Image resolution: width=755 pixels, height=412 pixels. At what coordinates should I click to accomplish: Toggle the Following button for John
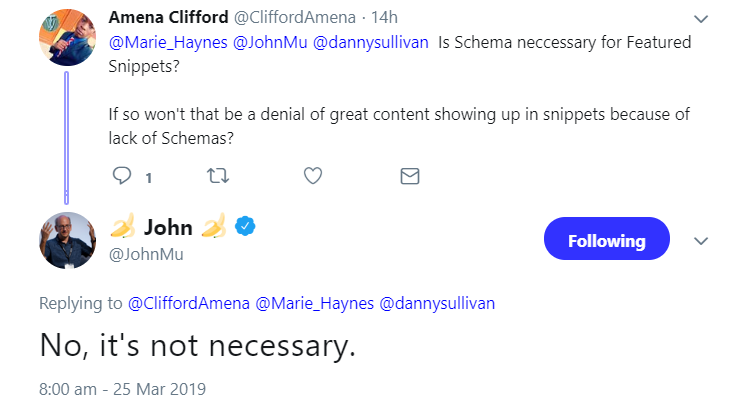coord(606,241)
